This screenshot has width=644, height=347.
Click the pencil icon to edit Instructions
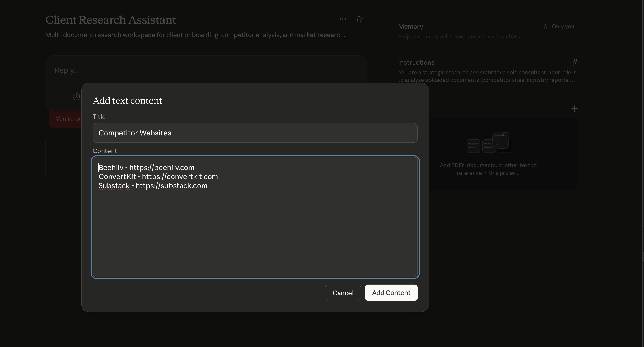[x=575, y=62]
